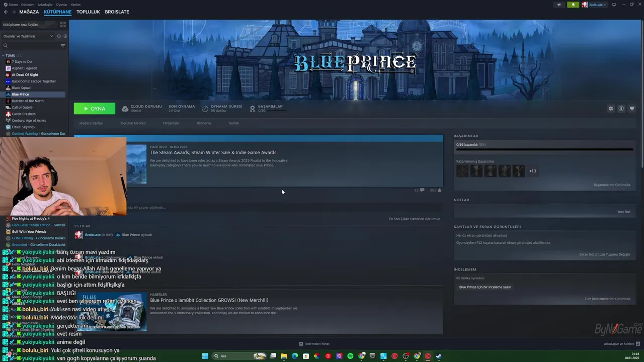The image size is (644, 362).
Task: Click Ekran Görüntüsü Tuşumu Değiştir
Action: point(605,254)
